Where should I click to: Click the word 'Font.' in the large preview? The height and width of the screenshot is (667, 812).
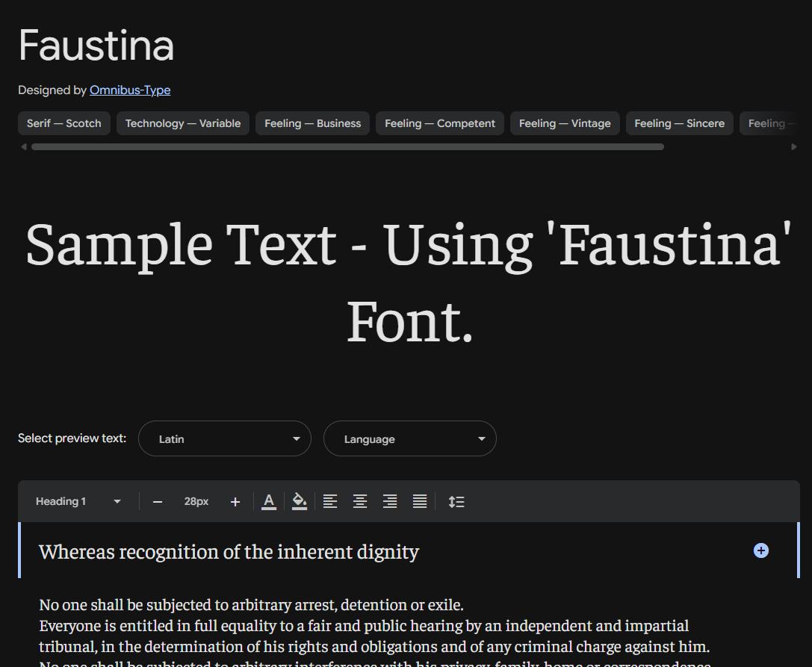click(409, 322)
